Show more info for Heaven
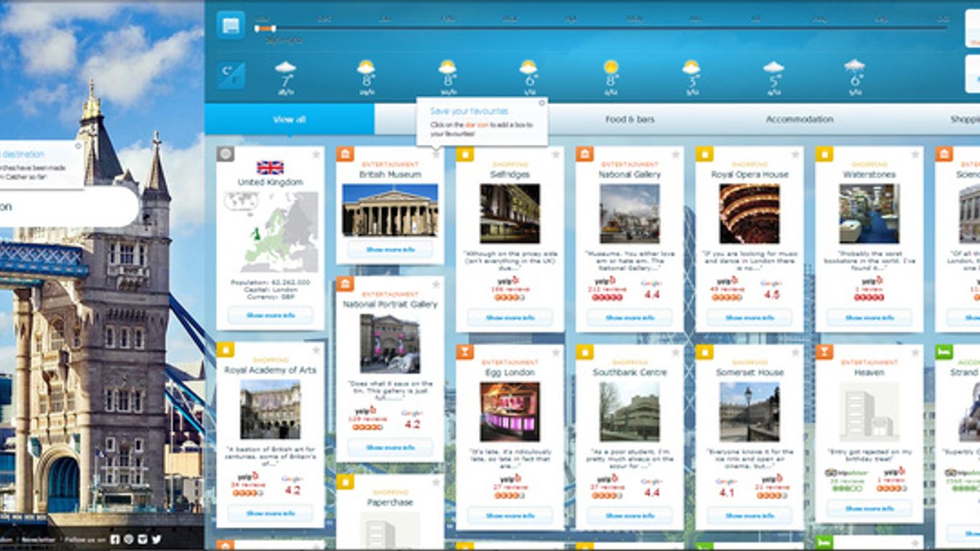 (x=869, y=508)
